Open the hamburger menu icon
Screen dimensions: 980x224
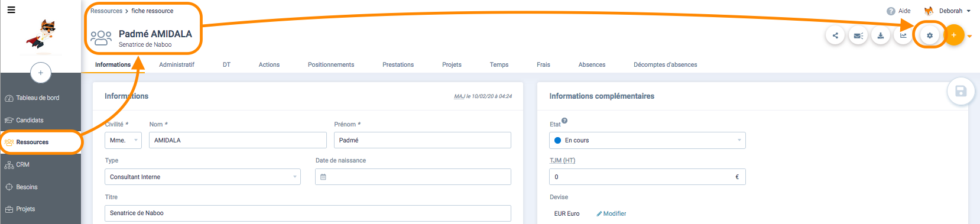pyautogui.click(x=11, y=9)
